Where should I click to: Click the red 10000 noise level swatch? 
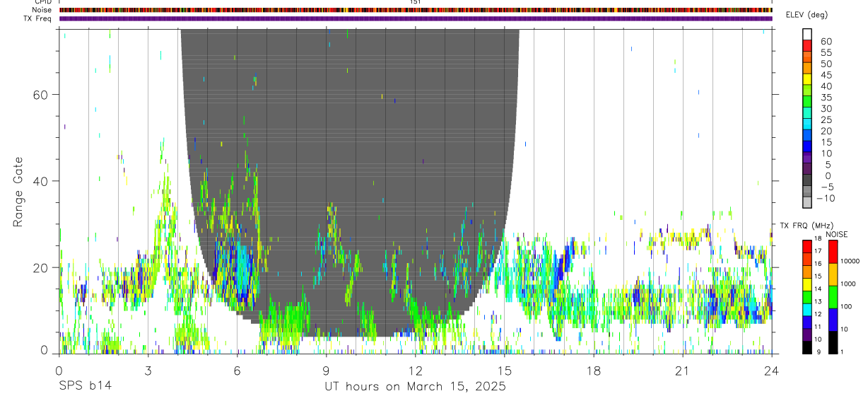833,251
